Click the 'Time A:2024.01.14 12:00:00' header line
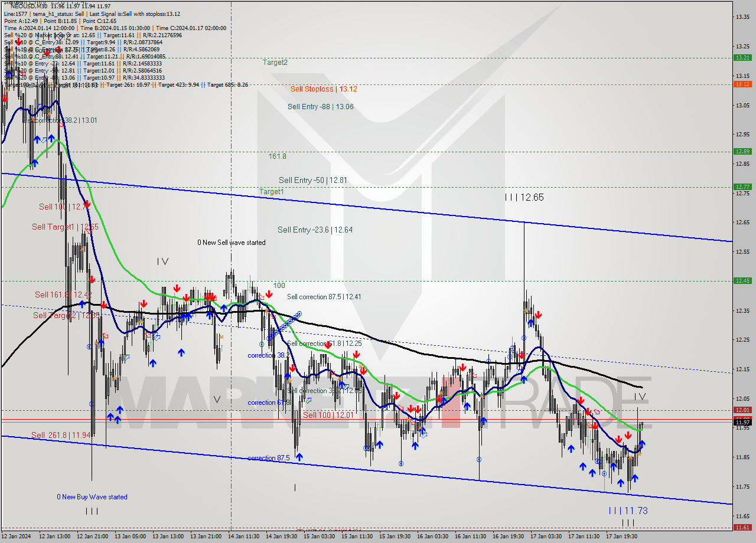756x543 pixels. tap(115, 28)
